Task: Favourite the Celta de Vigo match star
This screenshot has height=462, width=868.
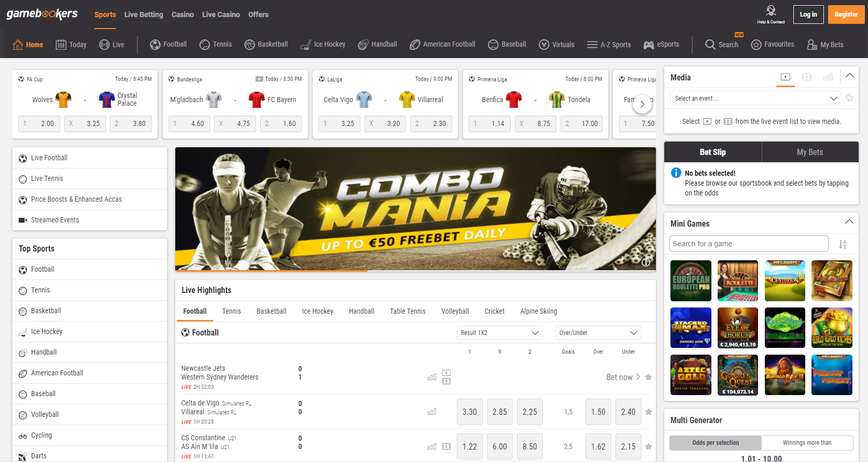Action: click(648, 412)
